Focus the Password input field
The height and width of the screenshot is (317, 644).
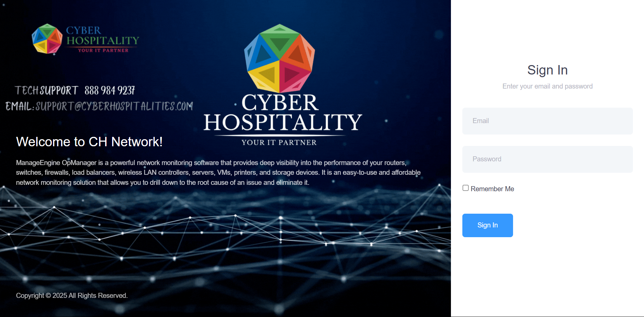coord(547,159)
